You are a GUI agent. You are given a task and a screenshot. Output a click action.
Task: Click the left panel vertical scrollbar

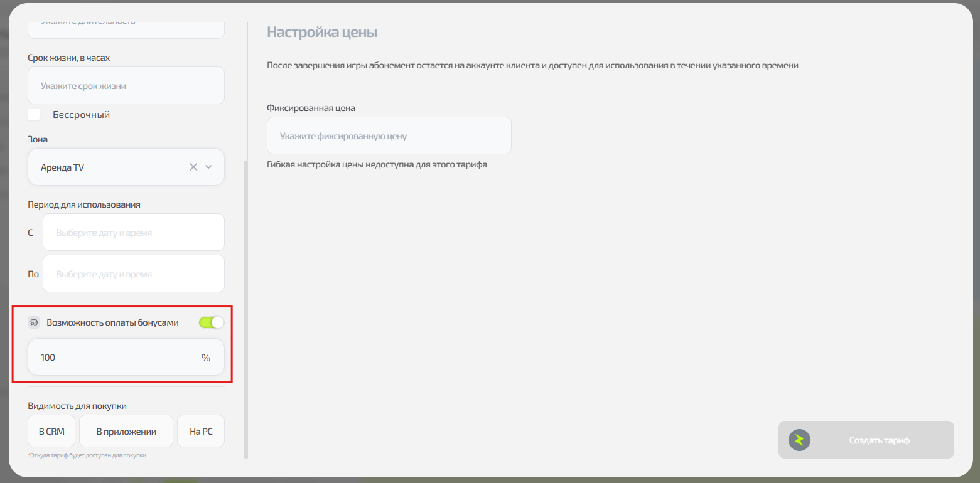tap(245, 307)
